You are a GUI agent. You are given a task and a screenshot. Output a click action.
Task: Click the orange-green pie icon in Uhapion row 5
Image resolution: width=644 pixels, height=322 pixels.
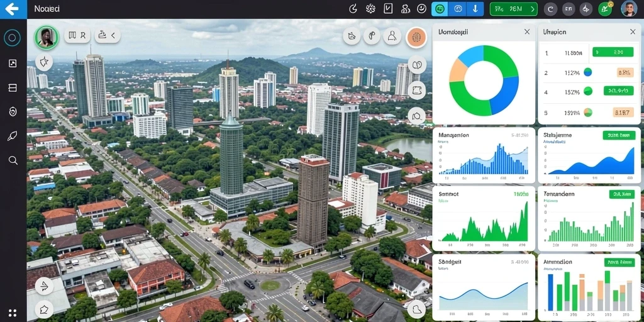coord(588,112)
